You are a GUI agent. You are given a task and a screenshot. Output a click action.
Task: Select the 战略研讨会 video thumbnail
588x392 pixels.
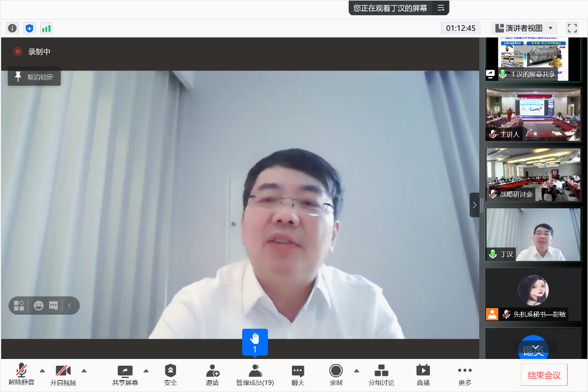pos(533,174)
